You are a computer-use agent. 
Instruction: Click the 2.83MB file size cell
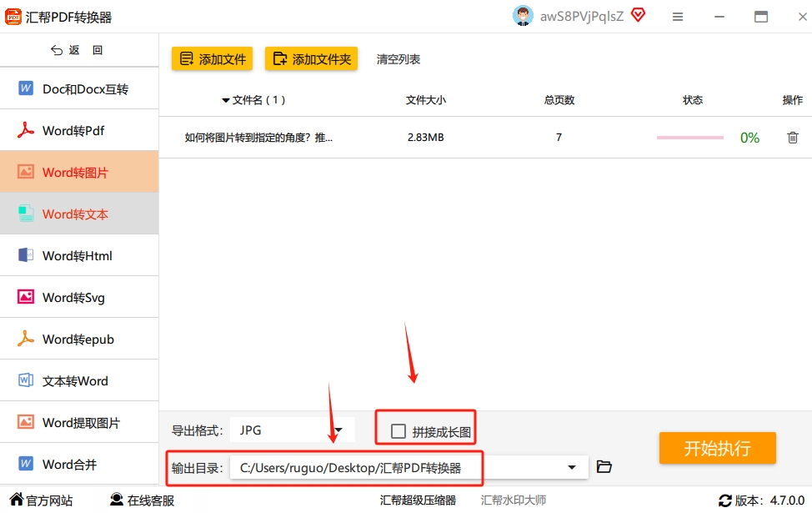click(x=426, y=138)
